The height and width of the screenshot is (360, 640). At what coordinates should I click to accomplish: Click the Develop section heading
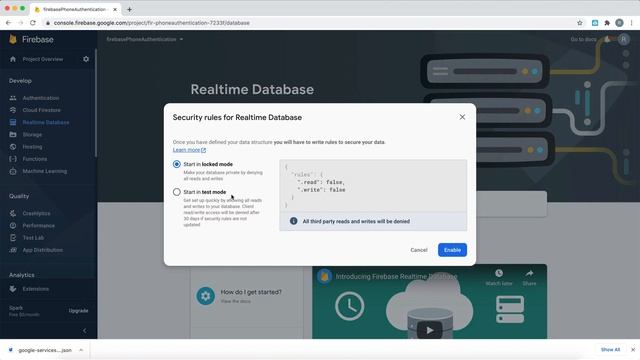pos(20,81)
